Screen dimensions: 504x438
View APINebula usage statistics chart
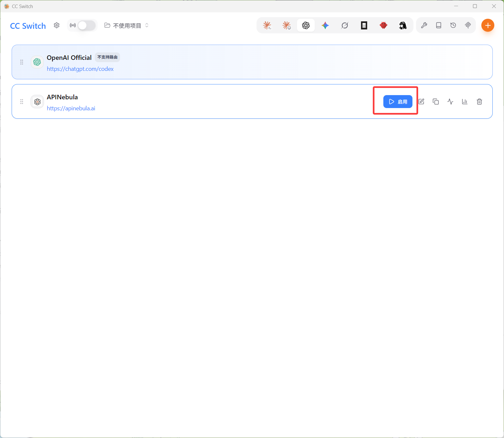tap(465, 102)
